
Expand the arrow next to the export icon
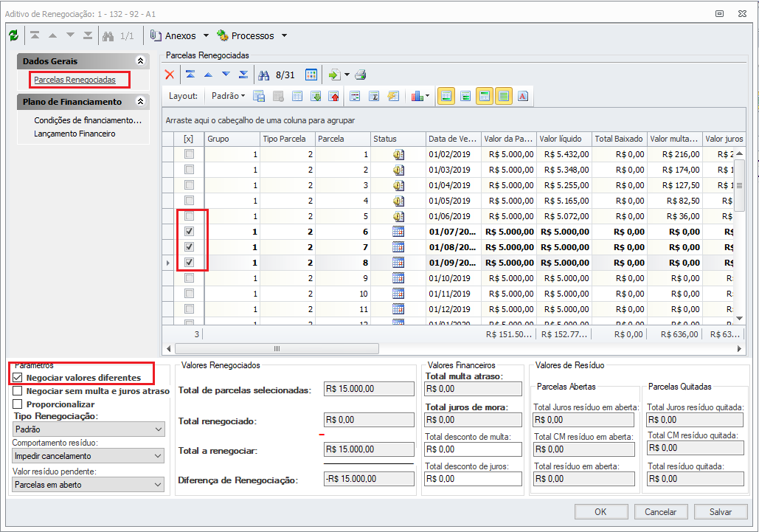pyautogui.click(x=347, y=75)
